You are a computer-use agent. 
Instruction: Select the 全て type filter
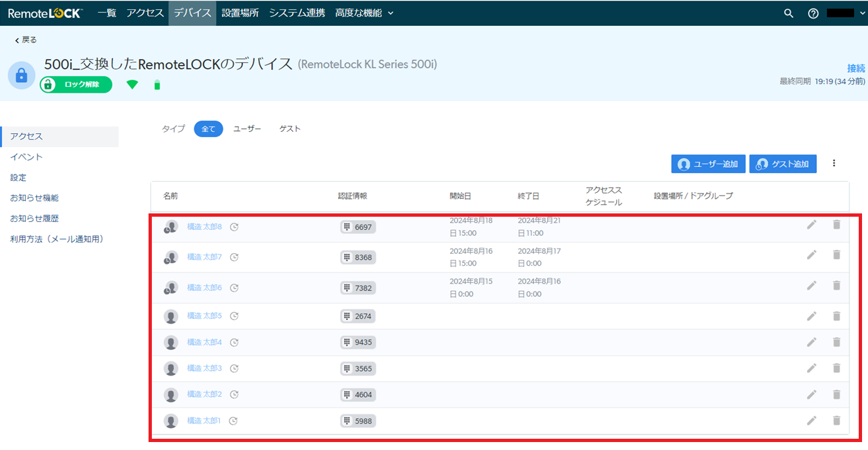(208, 129)
